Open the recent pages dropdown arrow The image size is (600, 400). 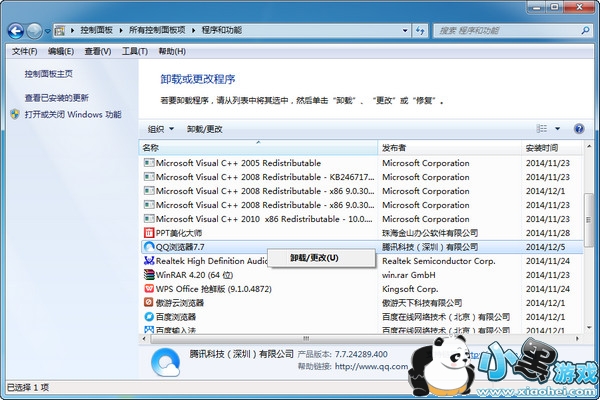pos(47,31)
